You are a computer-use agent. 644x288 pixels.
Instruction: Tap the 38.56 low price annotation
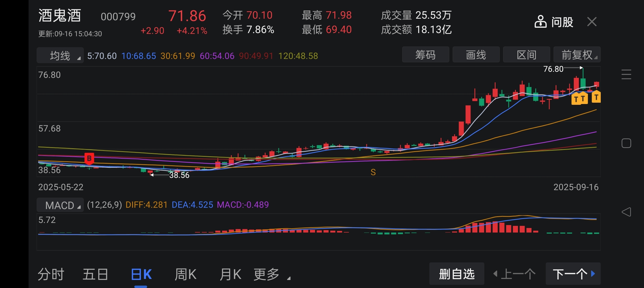pos(179,175)
